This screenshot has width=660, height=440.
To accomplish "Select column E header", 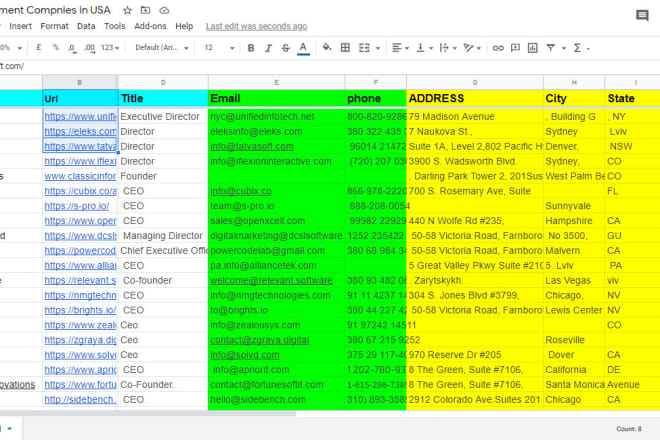I will [277, 83].
